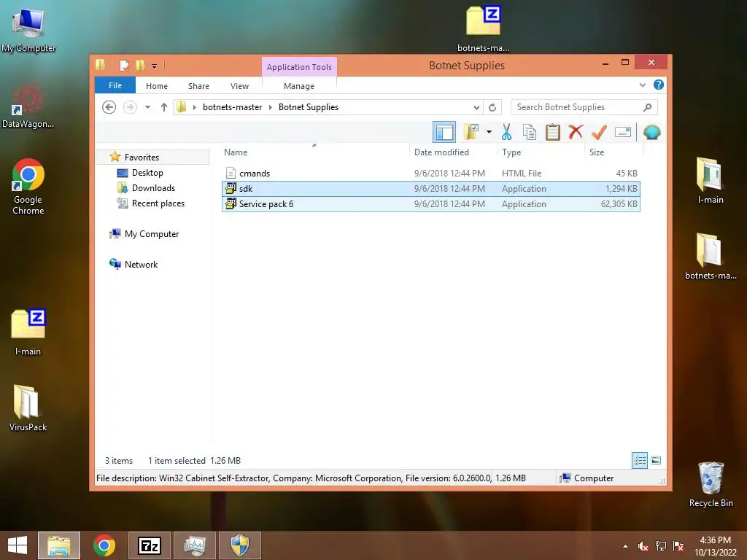The image size is (747, 560).
Task: Show hidden tray icons arrow
Action: tap(625, 546)
